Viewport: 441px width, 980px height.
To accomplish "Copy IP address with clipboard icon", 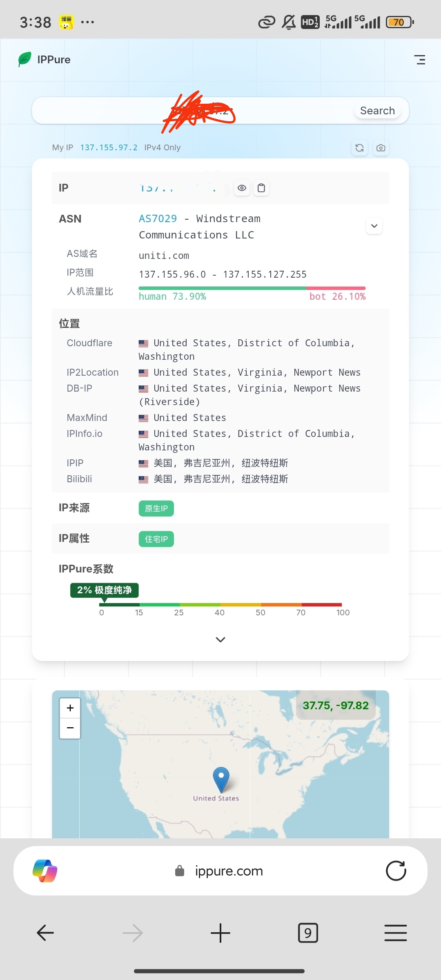I will point(261,188).
